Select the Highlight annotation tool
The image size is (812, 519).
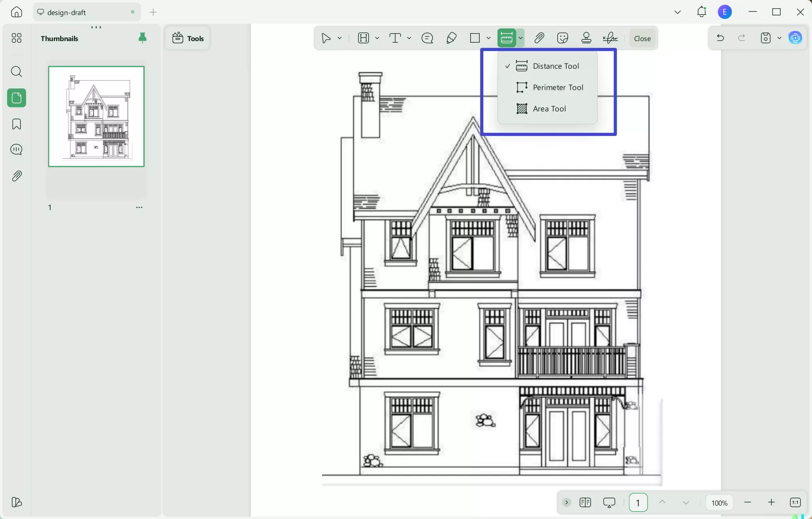tap(364, 38)
